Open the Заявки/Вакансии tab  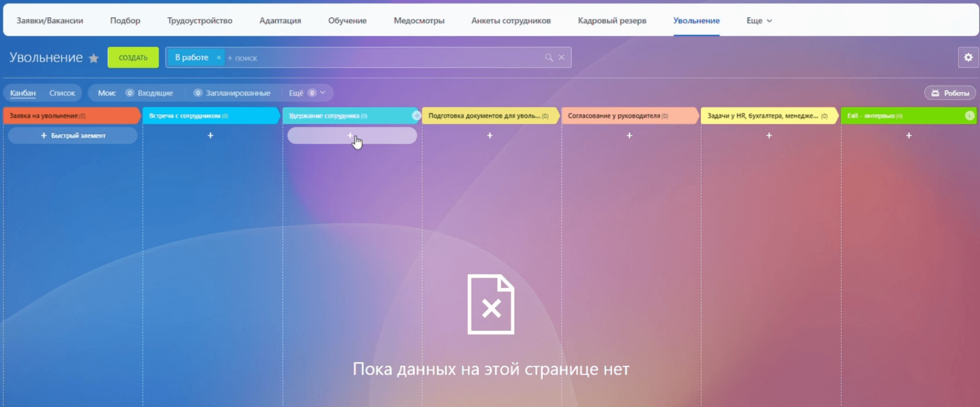[50, 20]
